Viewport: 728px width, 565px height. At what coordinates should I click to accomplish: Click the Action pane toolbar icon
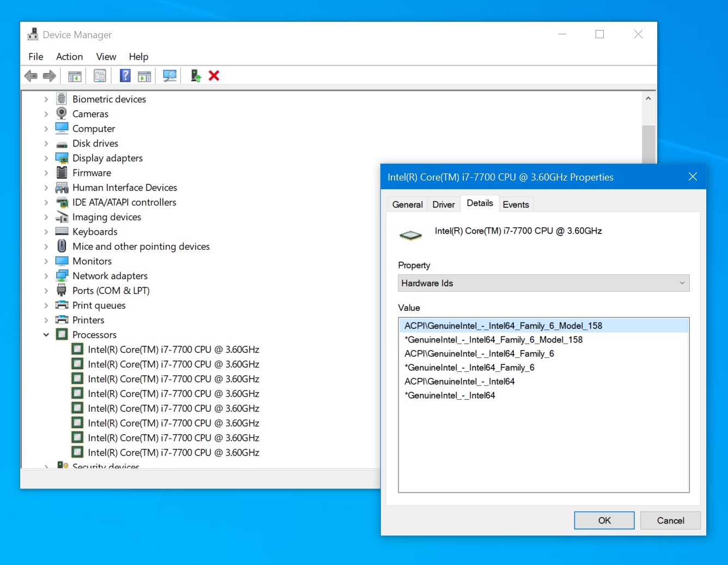pyautogui.click(x=144, y=76)
